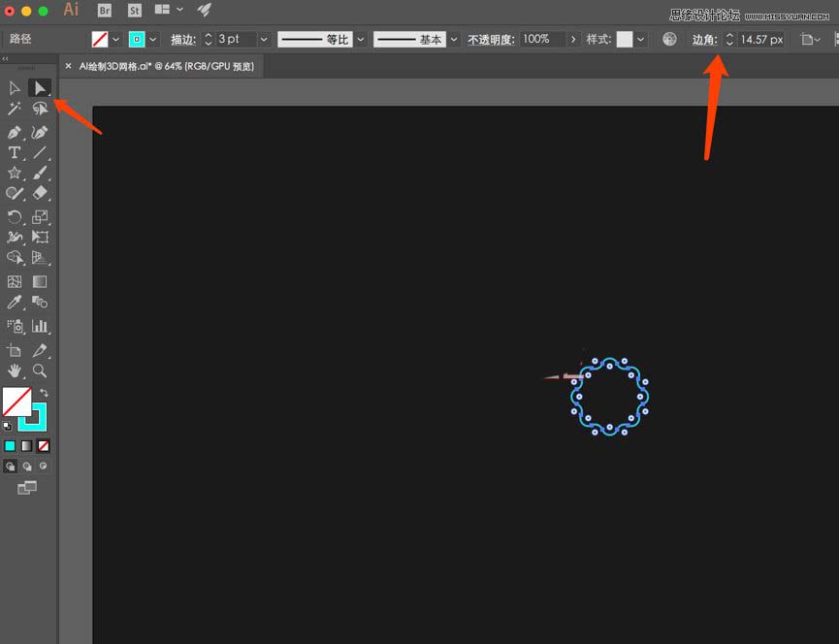Viewport: 839px width, 644px height.
Task: Select the Blend tool
Action: pyautogui.click(x=40, y=303)
